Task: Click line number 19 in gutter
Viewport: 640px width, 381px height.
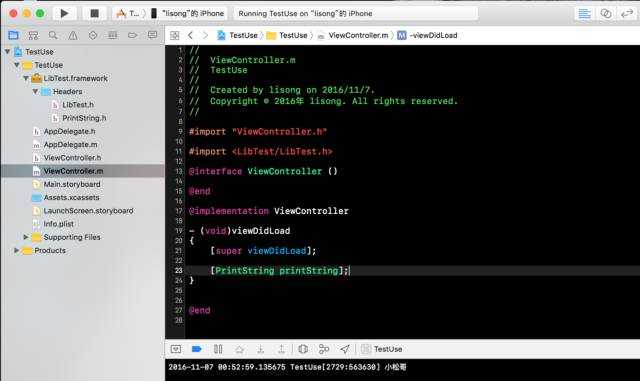Action: click(179, 231)
